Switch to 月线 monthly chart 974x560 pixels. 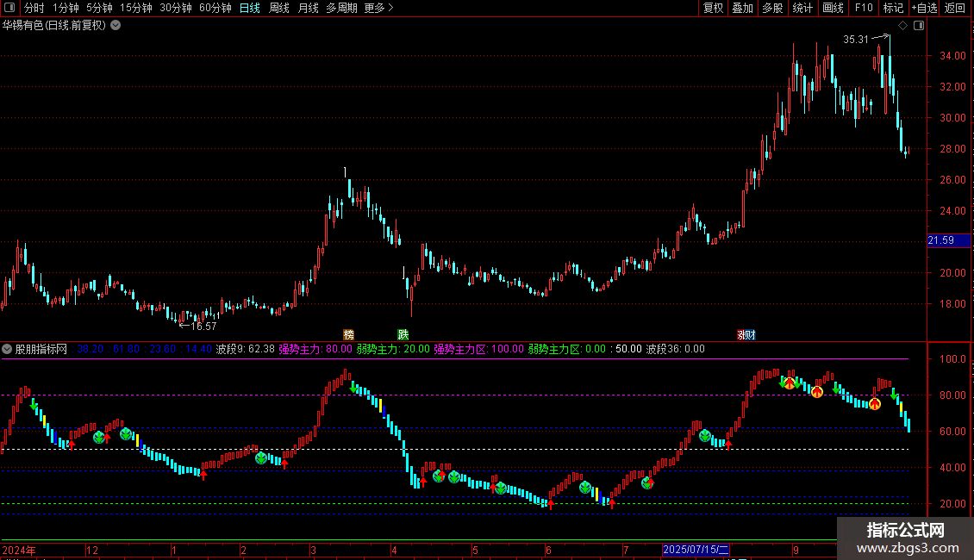(308, 8)
